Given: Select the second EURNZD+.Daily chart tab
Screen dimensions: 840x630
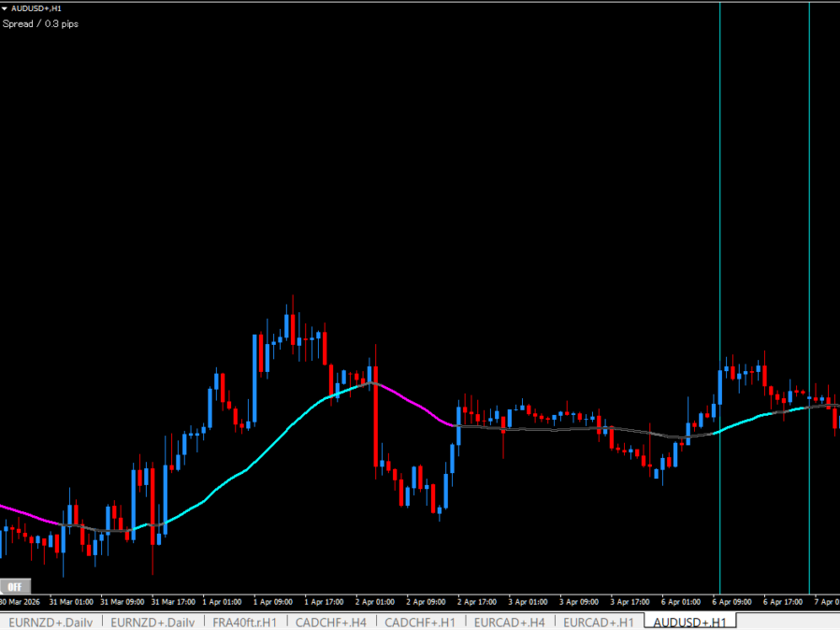Looking at the screenshot, I should coord(152,622).
